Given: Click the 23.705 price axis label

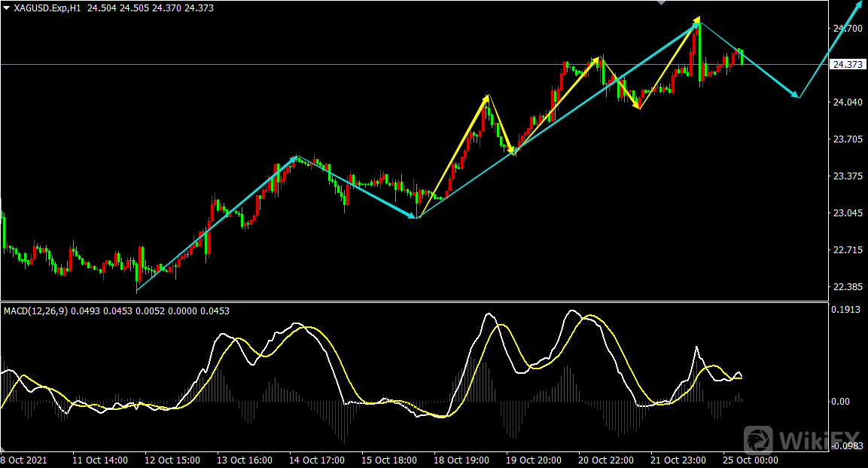Looking at the screenshot, I should click(x=848, y=139).
